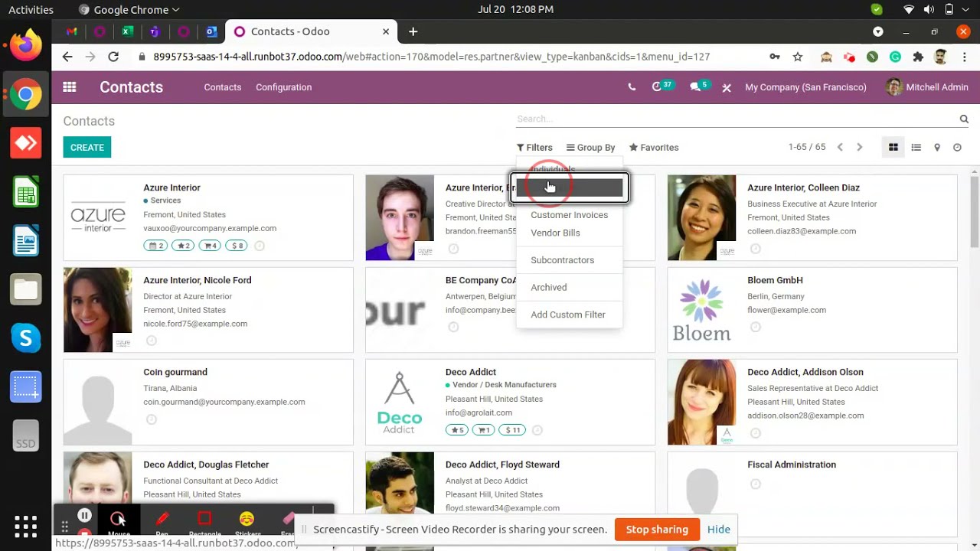
Task: Click the browser address bar URL
Action: point(431,57)
